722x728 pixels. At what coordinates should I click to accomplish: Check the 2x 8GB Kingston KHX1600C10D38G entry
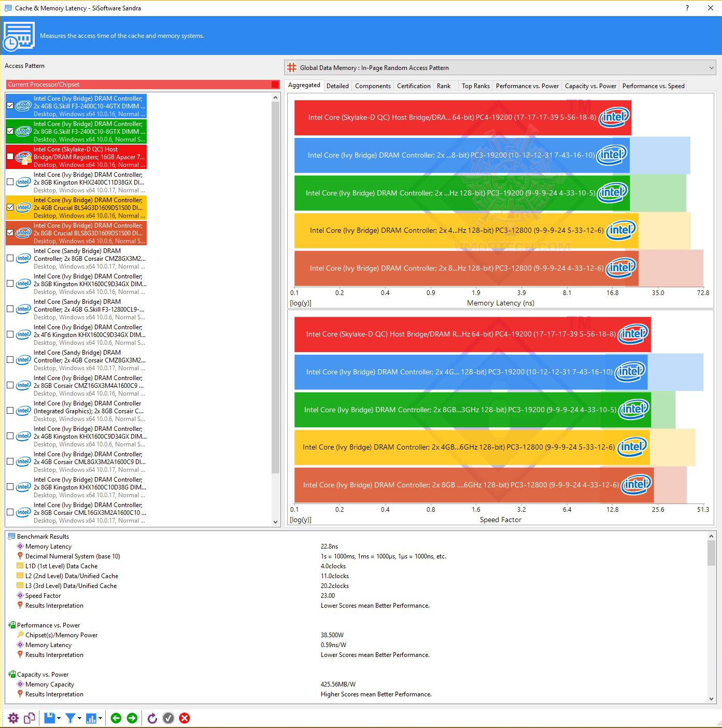pos(10,487)
